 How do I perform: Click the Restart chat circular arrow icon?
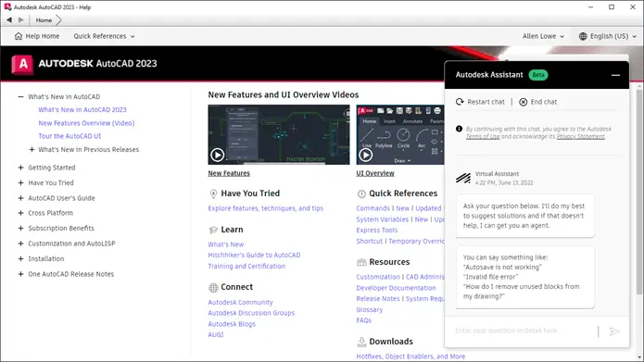(460, 102)
